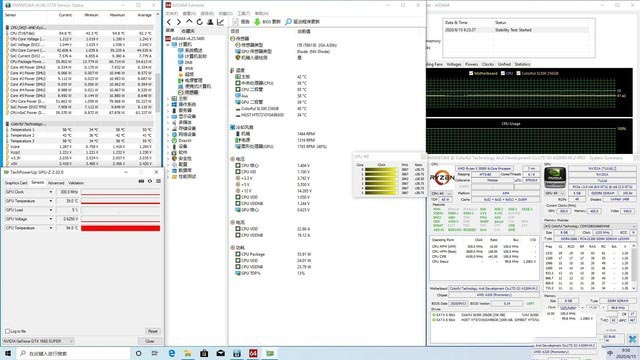The image size is (640, 360).
Task: Open Microsoft Edge from the taskbar
Action: pos(171,353)
